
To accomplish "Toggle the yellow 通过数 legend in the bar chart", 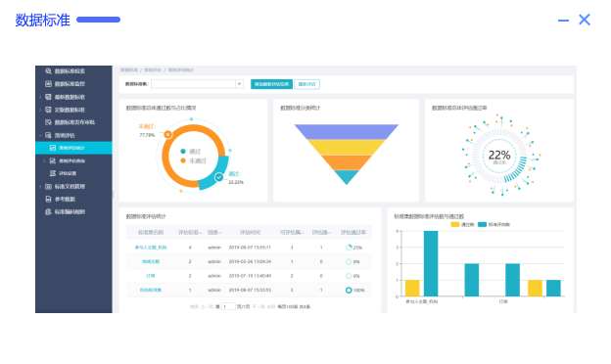I will point(462,225).
